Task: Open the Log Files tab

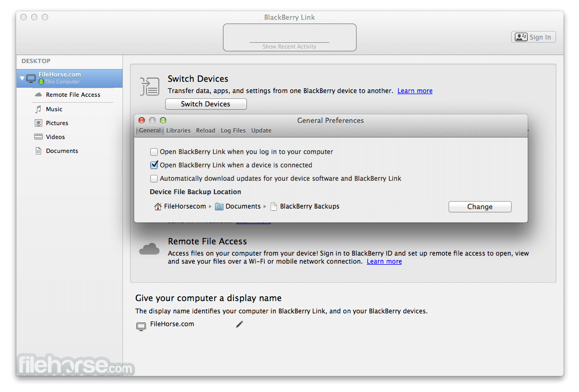Action: [233, 130]
